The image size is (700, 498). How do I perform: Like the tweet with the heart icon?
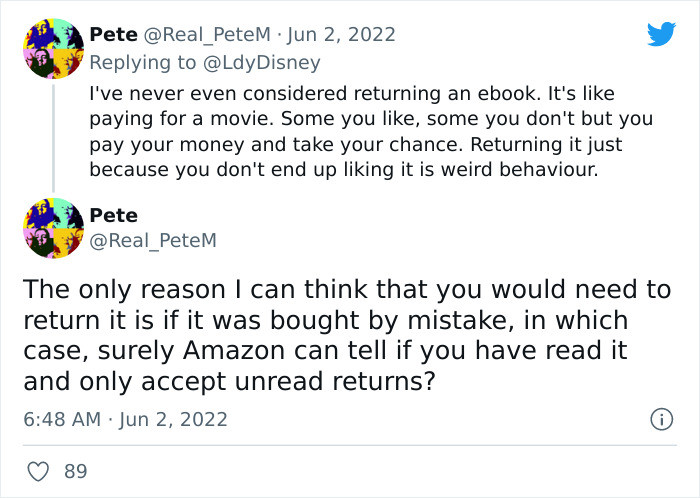tap(38, 471)
